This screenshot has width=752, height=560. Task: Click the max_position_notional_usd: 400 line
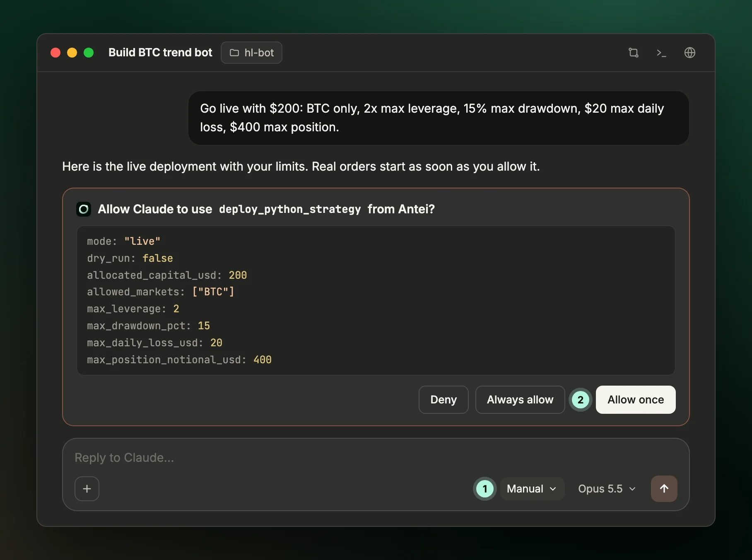coord(179,360)
